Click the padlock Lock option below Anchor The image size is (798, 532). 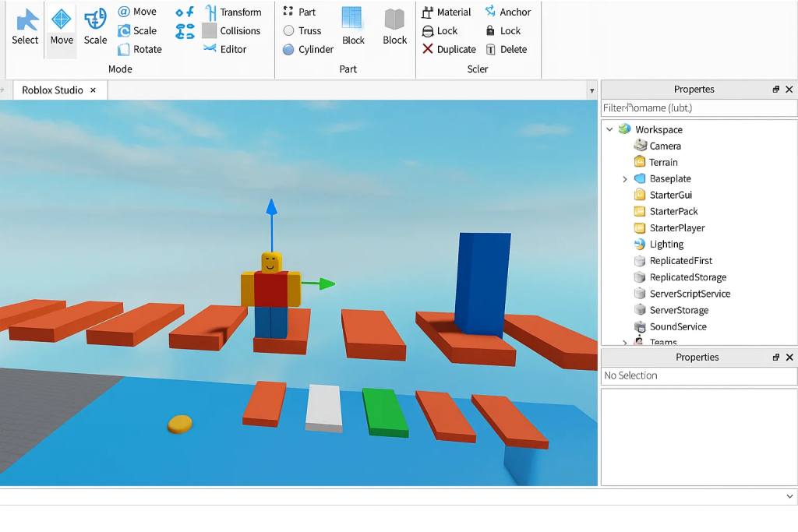[x=503, y=30]
